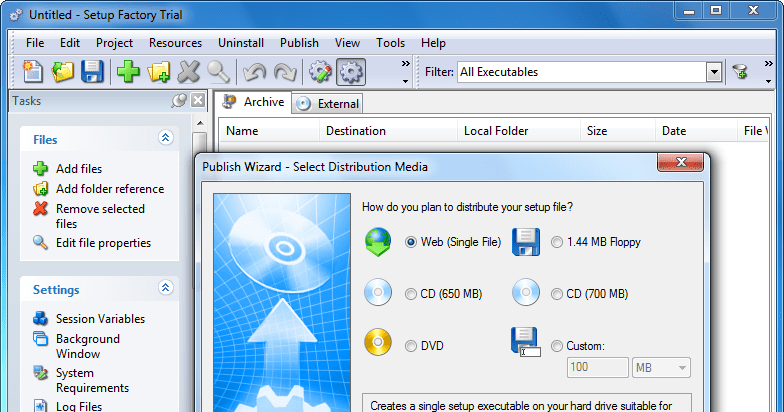Choose CD (650 MB) option
This screenshot has width=784, height=412.
coord(410,294)
